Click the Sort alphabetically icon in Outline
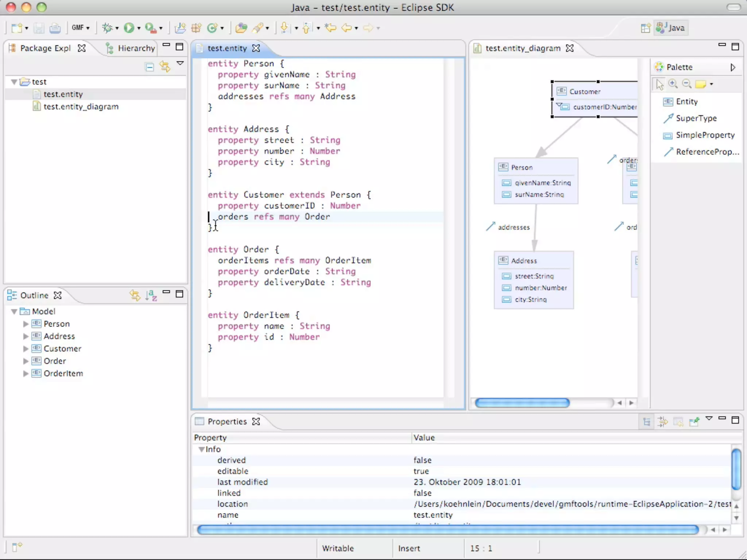Image resolution: width=747 pixels, height=560 pixels. pos(151,295)
